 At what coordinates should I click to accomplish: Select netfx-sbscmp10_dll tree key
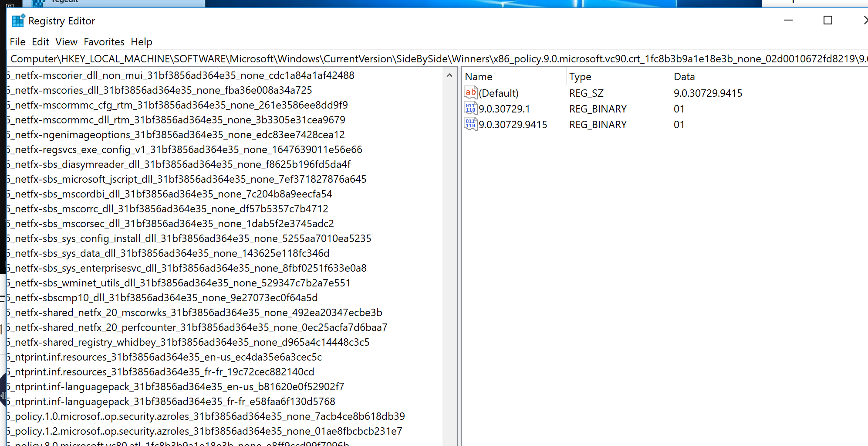[x=162, y=298]
